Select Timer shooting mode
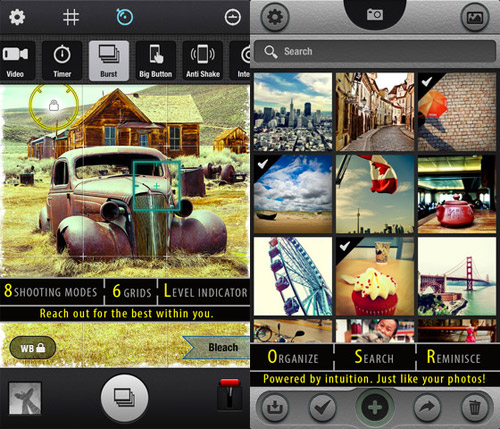Viewport: 500px width, 429px height. tap(62, 61)
